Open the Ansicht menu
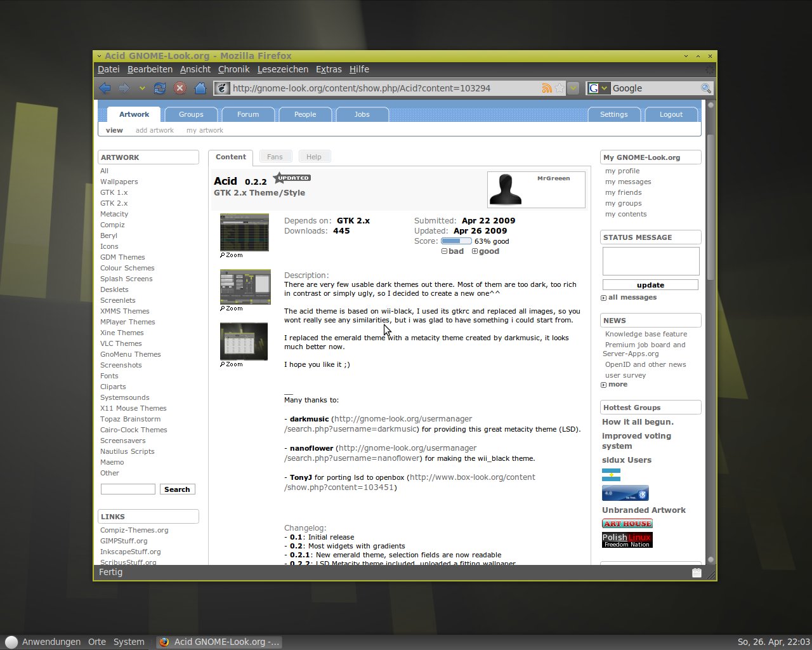Viewport: 812px width, 650px height. tap(195, 69)
